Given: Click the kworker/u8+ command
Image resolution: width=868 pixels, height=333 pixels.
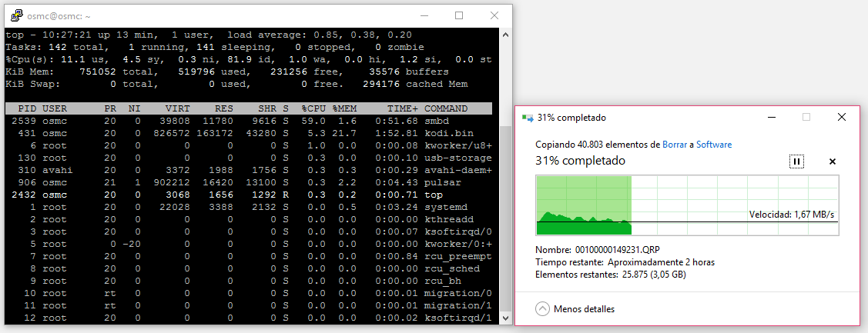Looking at the screenshot, I should 458,145.
